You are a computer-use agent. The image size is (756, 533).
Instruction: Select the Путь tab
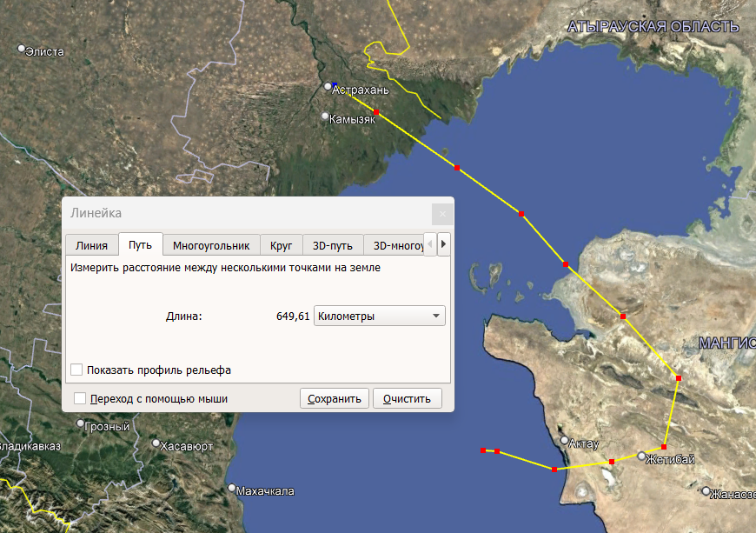tap(140, 244)
